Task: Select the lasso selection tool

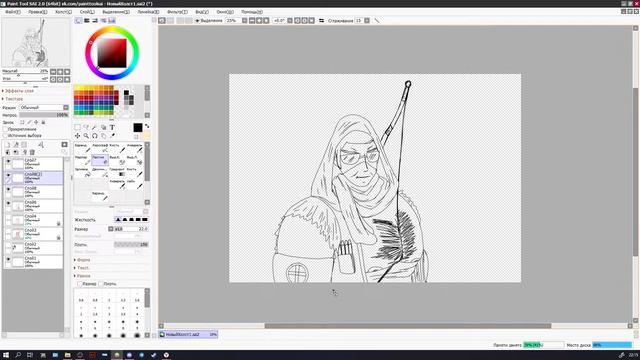Action: click(86, 127)
